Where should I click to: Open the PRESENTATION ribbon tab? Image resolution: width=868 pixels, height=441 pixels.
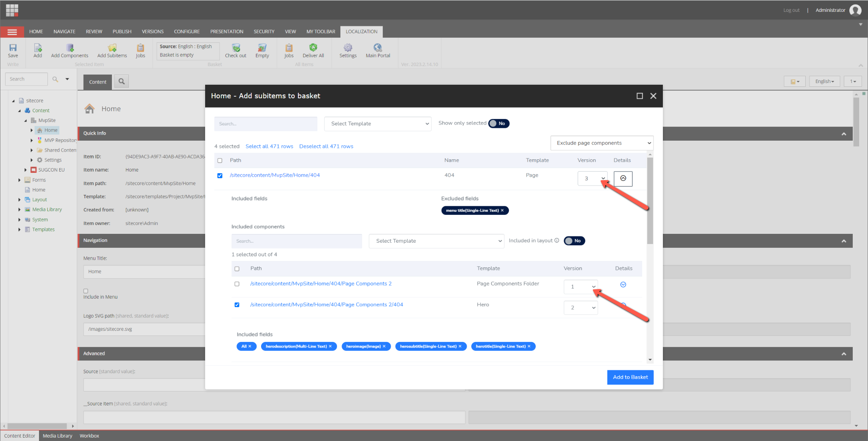pos(227,32)
